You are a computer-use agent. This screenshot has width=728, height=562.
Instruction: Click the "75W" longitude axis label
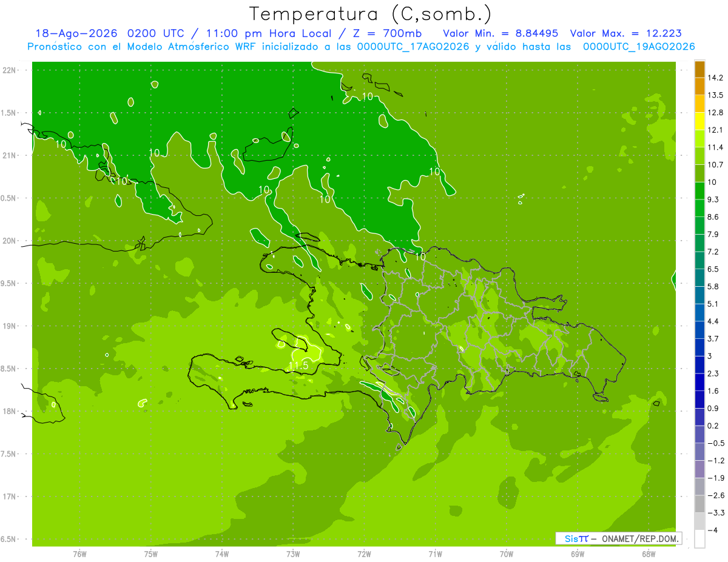click(150, 554)
